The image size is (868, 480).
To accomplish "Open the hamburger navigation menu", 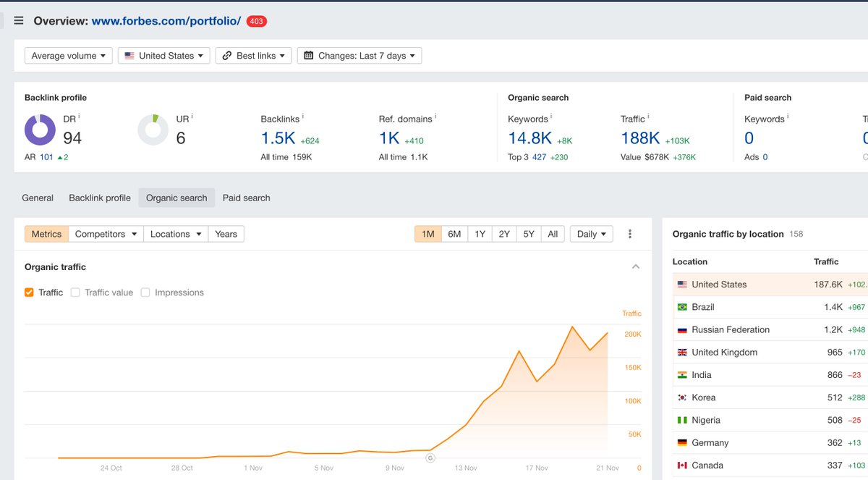I will pos(18,20).
